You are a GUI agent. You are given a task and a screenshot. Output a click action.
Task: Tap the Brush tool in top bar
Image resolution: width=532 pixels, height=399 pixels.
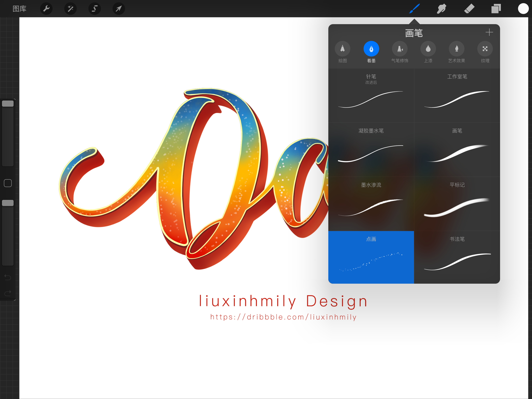click(x=414, y=9)
